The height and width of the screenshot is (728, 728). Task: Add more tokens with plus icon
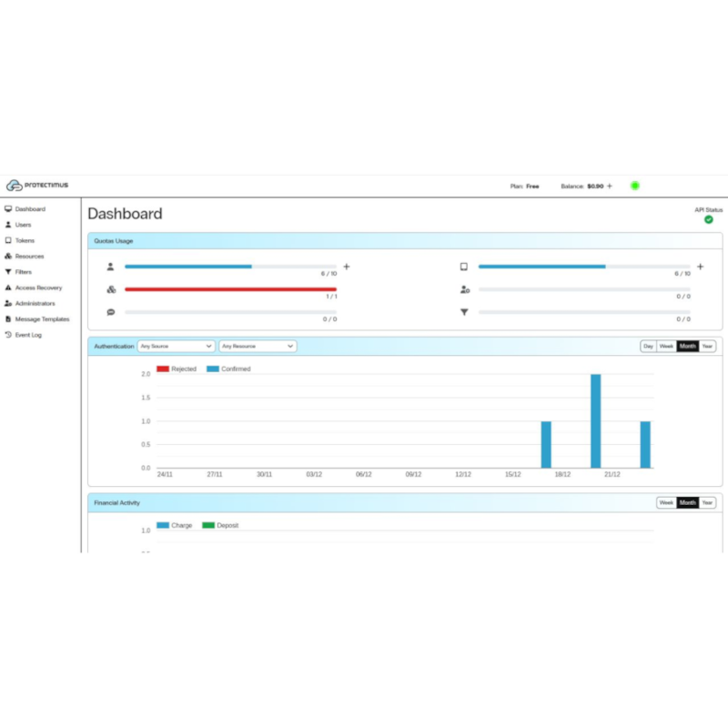coord(700,267)
